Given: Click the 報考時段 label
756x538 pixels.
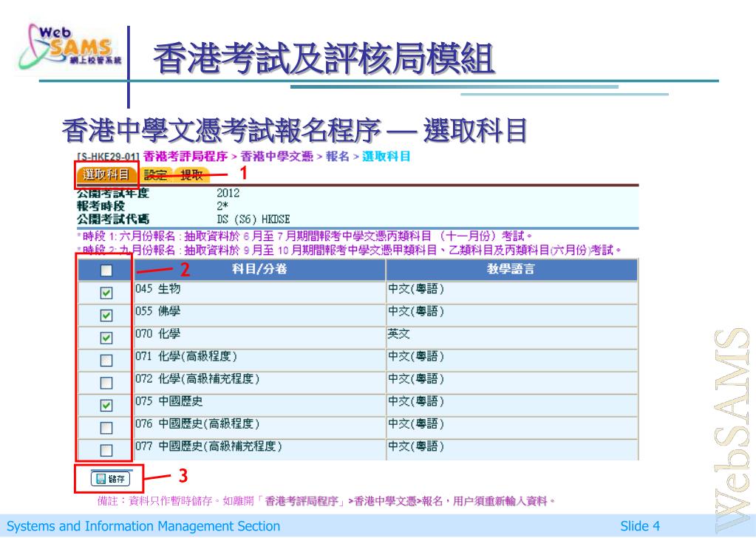Looking at the screenshot, I should pyautogui.click(x=101, y=206).
